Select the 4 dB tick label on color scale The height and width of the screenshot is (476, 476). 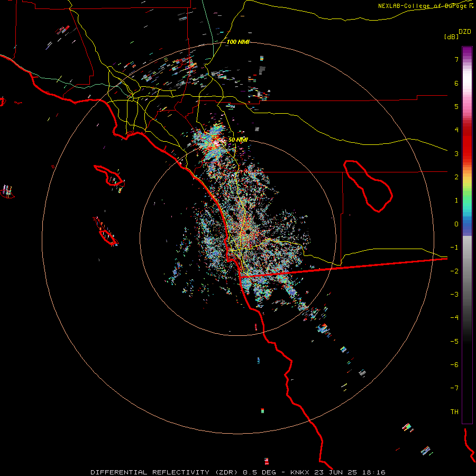pyautogui.click(x=456, y=130)
